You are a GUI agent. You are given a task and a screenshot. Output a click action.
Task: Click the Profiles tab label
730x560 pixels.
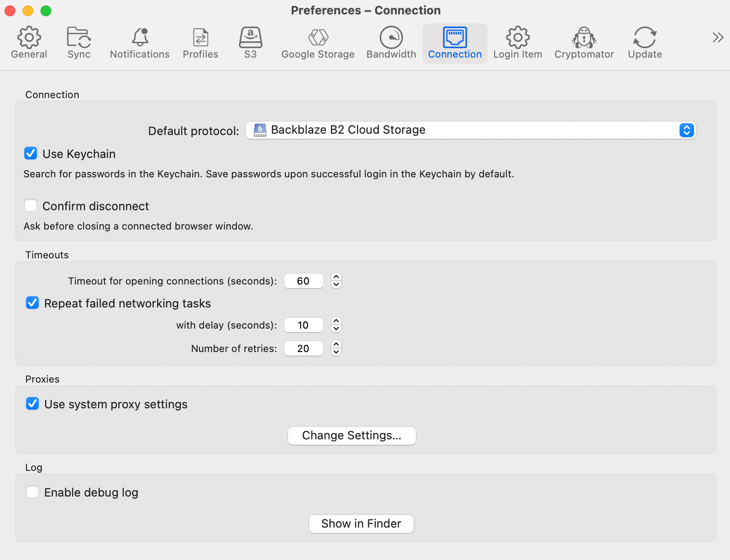pyautogui.click(x=200, y=54)
